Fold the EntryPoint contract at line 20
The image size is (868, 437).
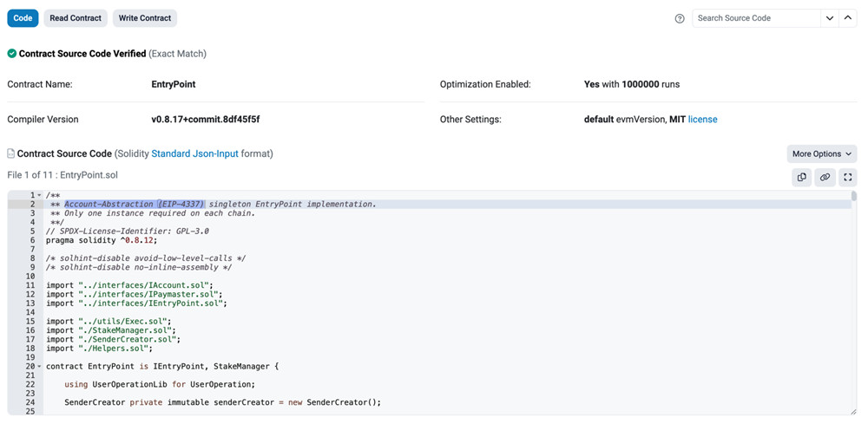pyautogui.click(x=39, y=367)
